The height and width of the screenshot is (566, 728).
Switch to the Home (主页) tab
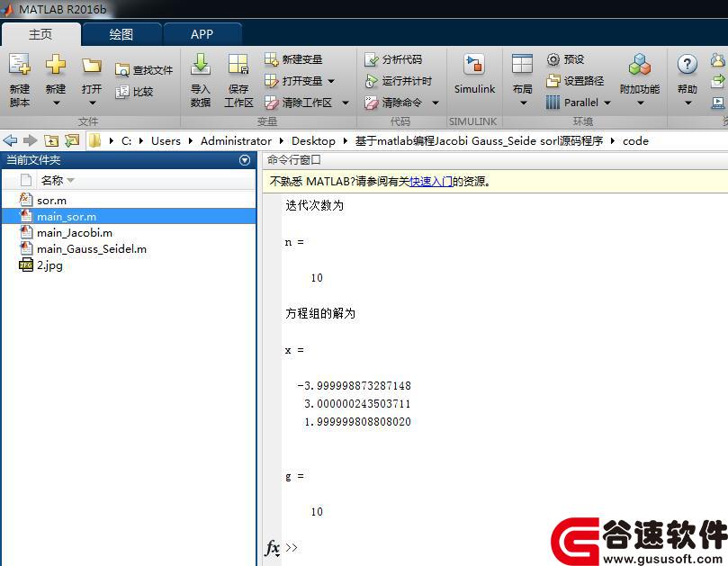40,34
